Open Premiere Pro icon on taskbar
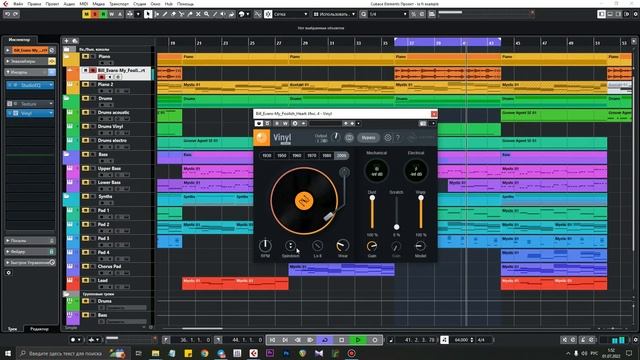The height and width of the screenshot is (360, 640). [x=270, y=353]
